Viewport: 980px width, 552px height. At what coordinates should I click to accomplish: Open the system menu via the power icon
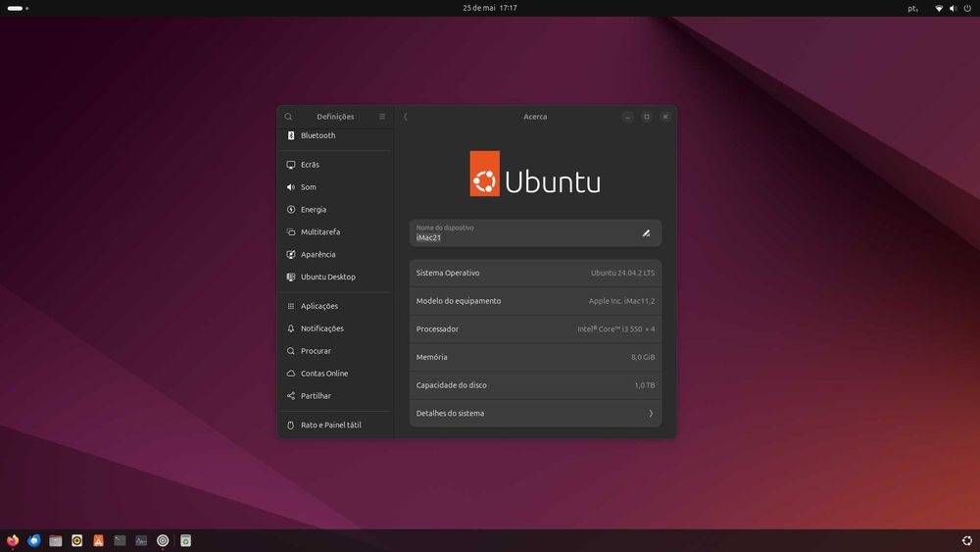tap(967, 8)
